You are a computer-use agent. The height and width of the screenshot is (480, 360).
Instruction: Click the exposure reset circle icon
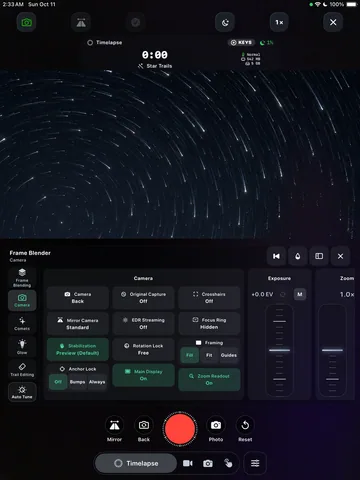[283, 294]
